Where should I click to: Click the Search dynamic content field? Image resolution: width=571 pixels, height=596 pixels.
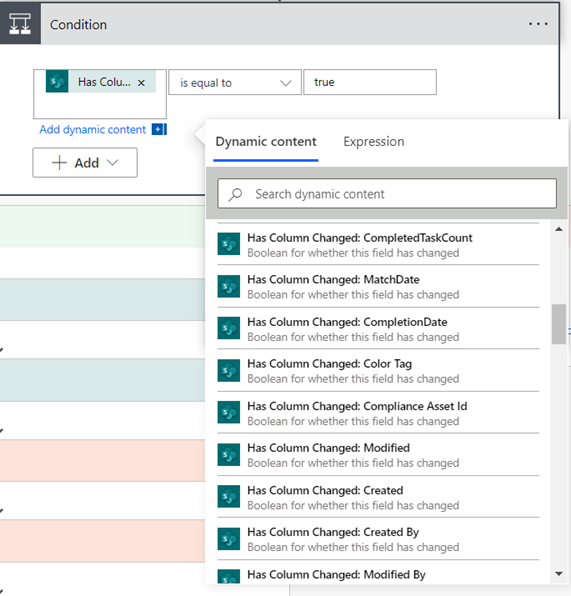387,194
